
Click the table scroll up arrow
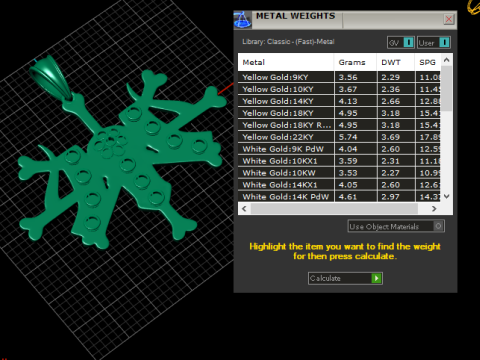447,60
